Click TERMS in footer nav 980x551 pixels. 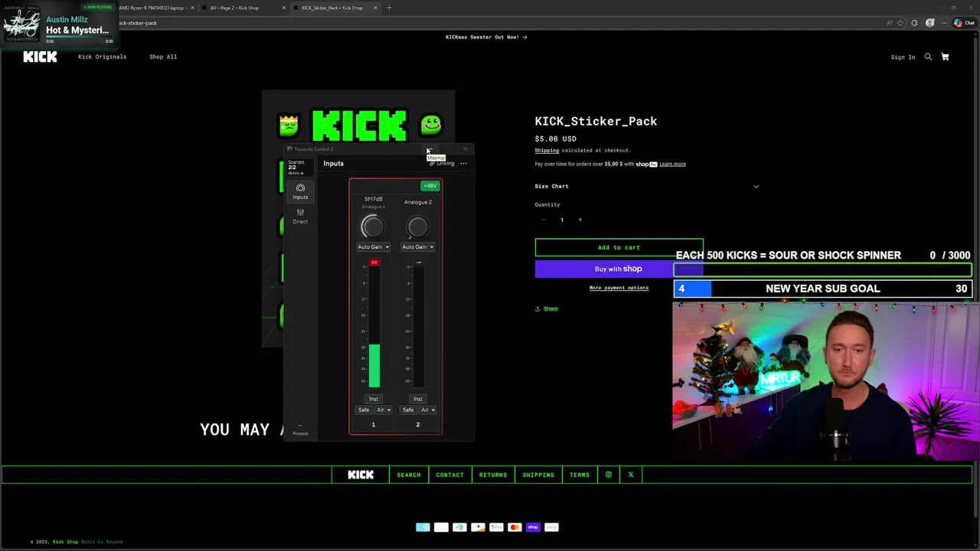(x=580, y=474)
